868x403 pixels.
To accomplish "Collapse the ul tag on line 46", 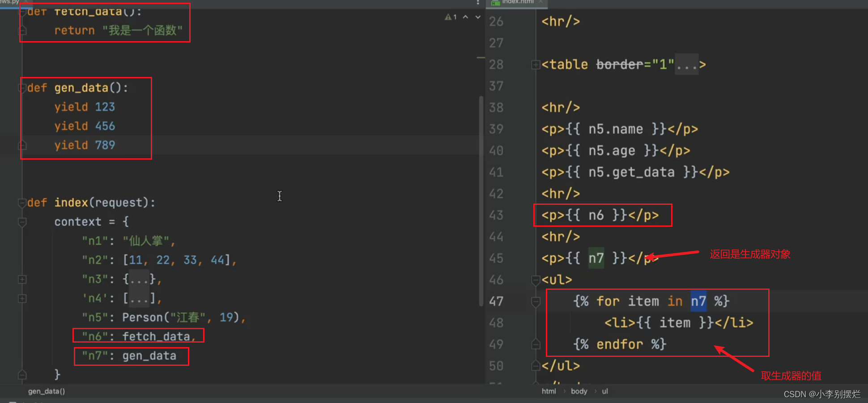I will tap(536, 280).
